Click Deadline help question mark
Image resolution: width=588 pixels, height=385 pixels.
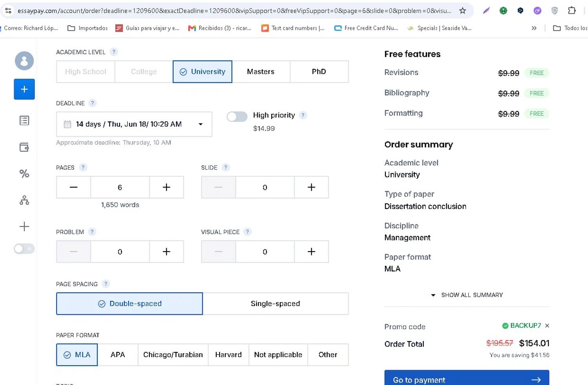[92, 103]
